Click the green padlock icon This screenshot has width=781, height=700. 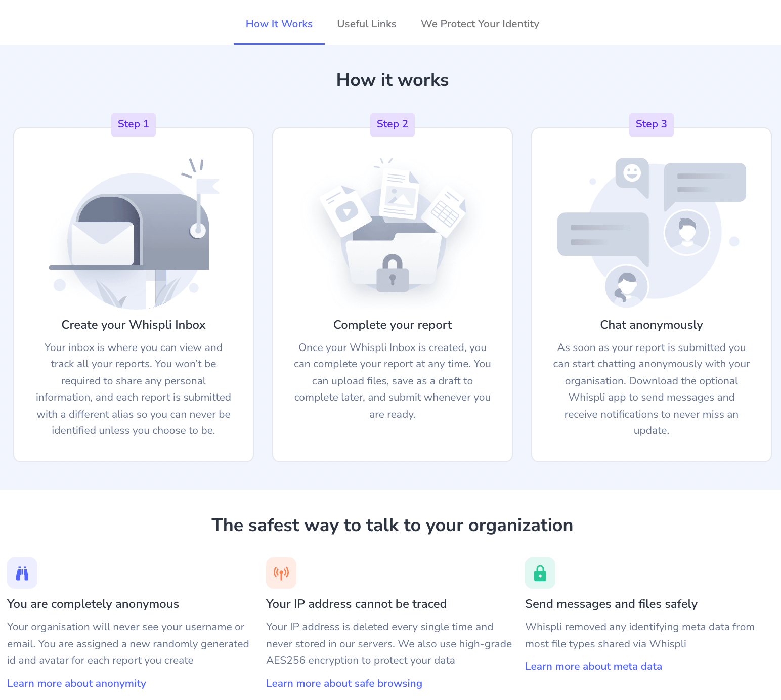pos(540,573)
